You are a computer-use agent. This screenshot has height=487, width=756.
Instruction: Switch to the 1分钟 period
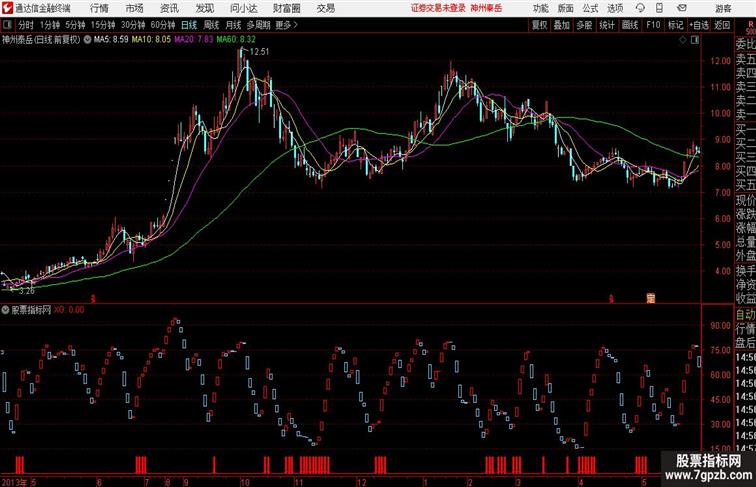click(x=50, y=25)
